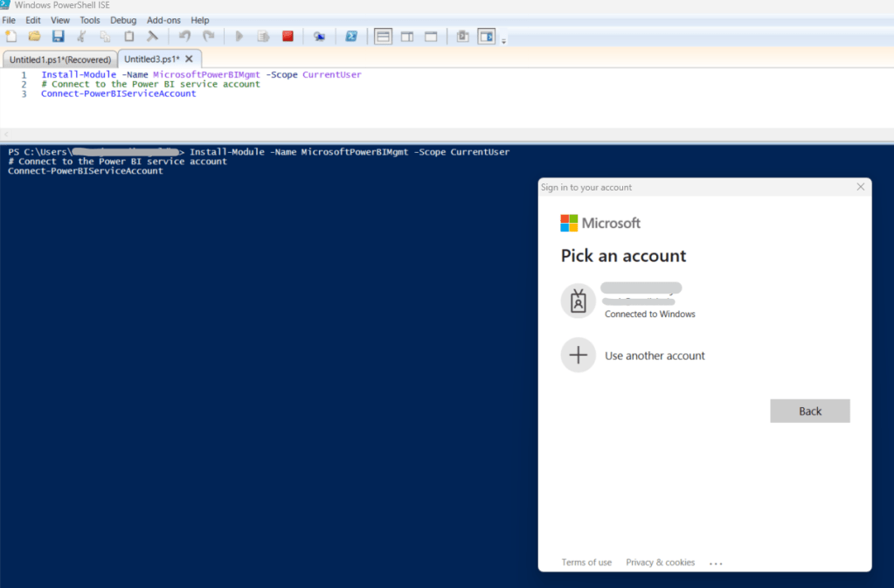Screen dimensions: 894x588
Task: Open the Privacy & cookies link
Action: pos(660,563)
